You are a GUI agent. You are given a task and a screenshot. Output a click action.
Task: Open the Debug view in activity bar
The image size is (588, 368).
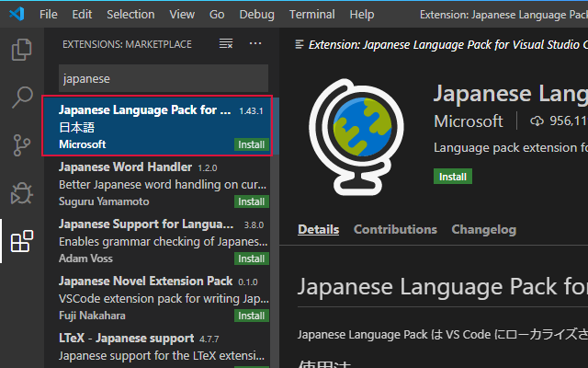pos(22,193)
